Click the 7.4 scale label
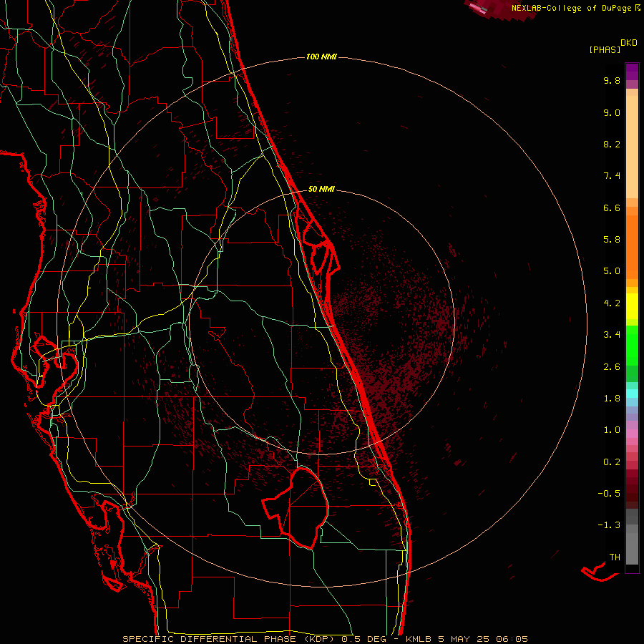This screenshot has height=644, width=644. [x=612, y=176]
